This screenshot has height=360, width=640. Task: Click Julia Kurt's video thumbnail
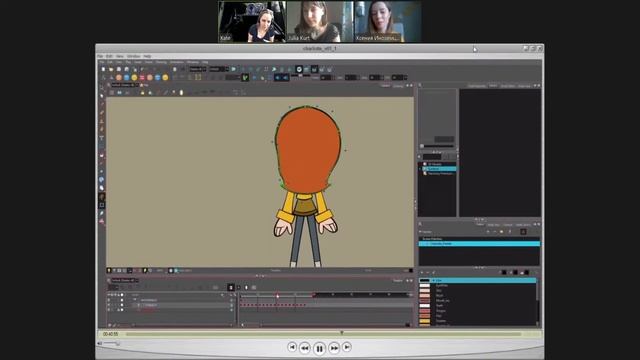pos(320,22)
